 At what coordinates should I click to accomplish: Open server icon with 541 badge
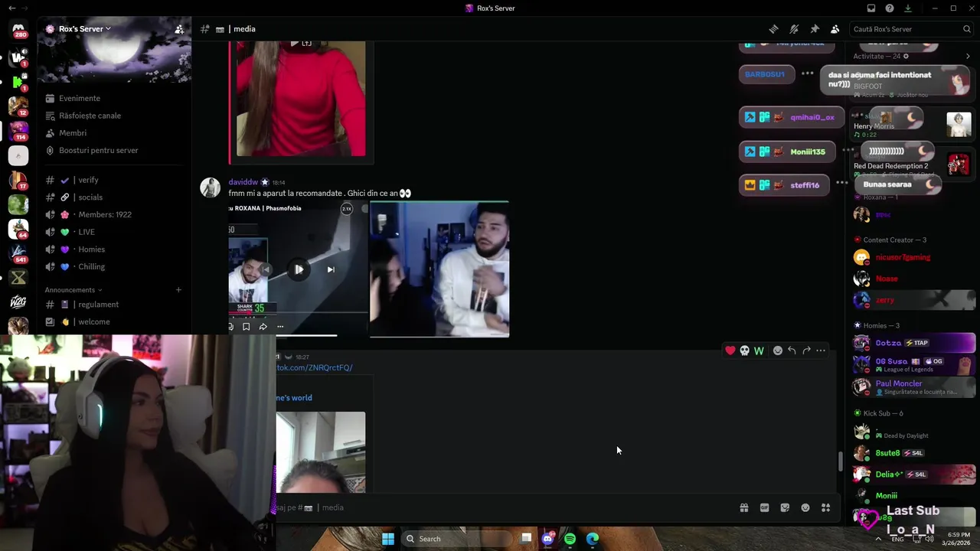tap(18, 253)
